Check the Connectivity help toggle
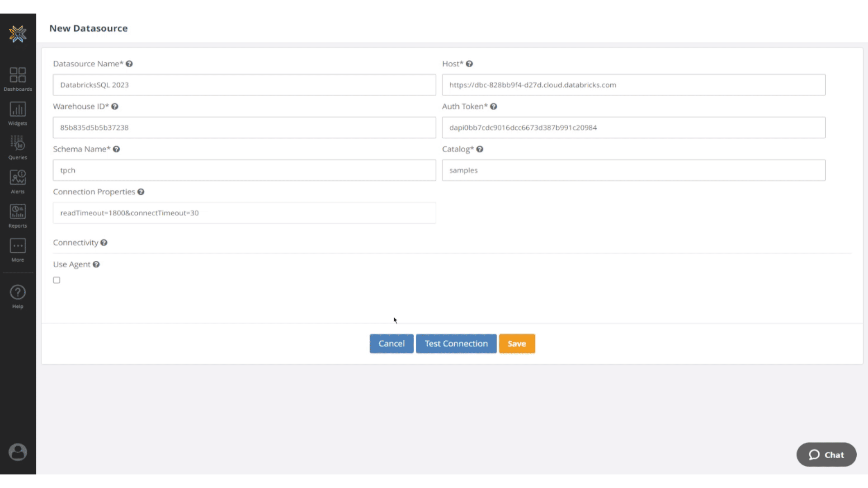Image resolution: width=868 pixels, height=488 pixels. tap(104, 242)
